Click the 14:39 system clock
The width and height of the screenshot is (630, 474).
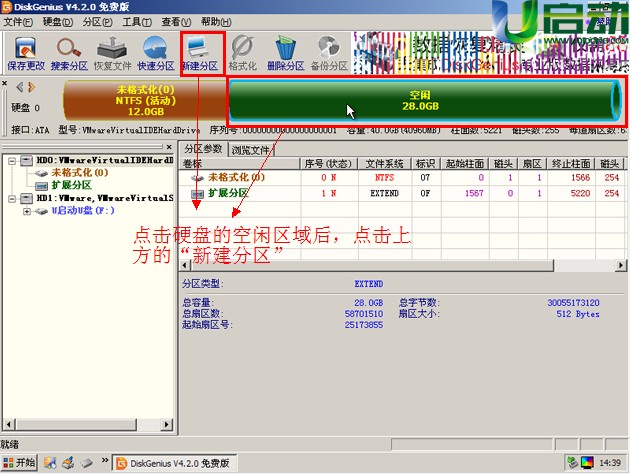point(610,463)
